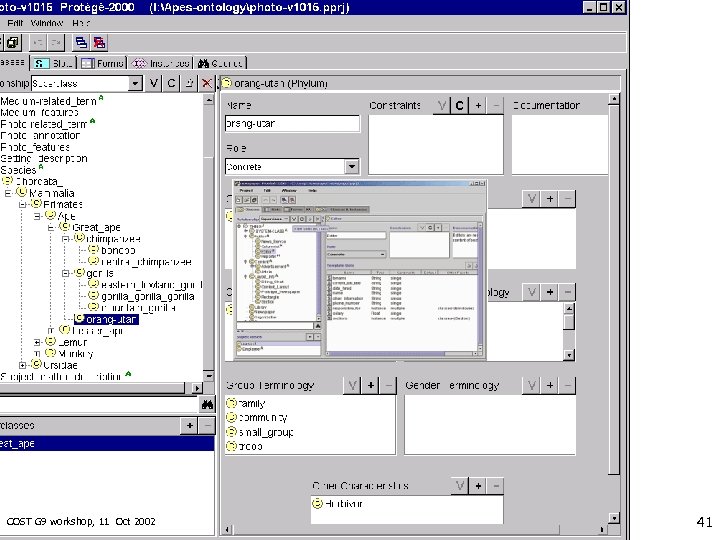Viewport: 720px width, 540px height.
Task: Click the save project toolbar icon
Action: point(12,43)
